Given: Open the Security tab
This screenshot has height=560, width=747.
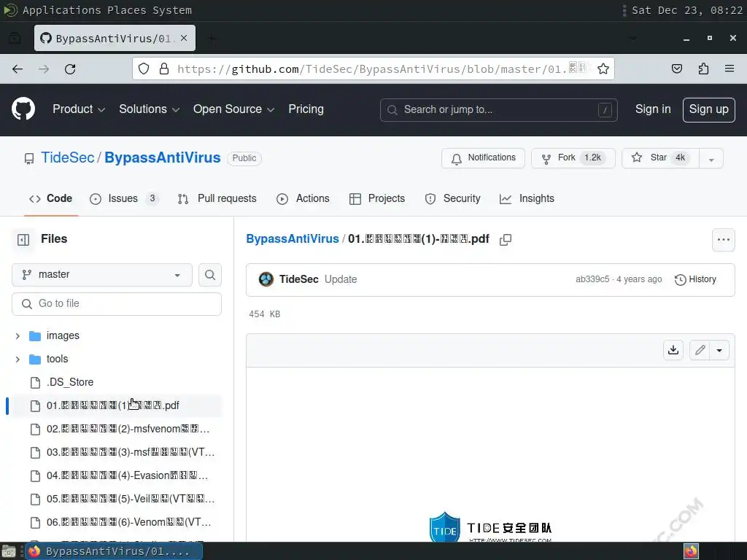Looking at the screenshot, I should [x=452, y=198].
